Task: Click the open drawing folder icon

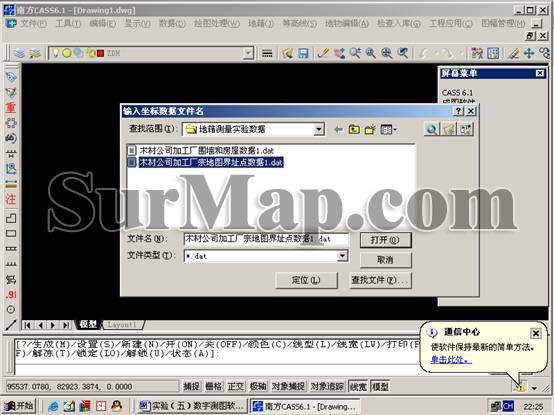Action: point(287,53)
